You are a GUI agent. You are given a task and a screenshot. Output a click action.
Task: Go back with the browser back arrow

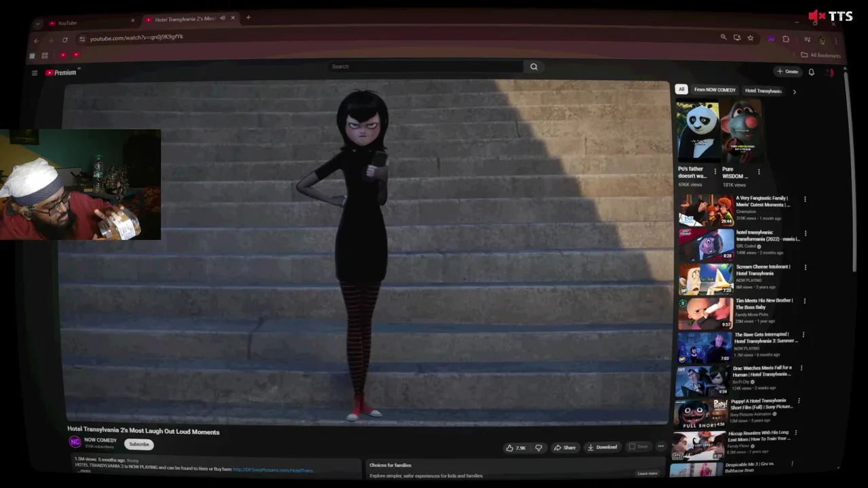coord(37,40)
